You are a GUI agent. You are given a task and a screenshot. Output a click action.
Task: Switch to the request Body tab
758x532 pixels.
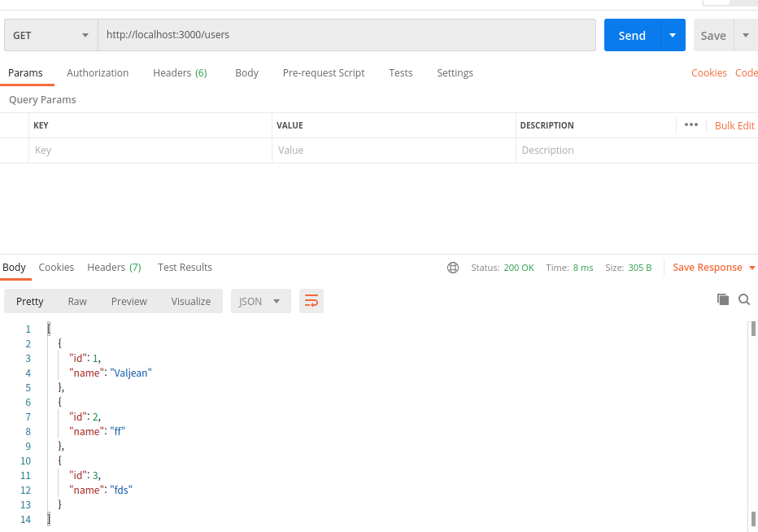pos(246,73)
